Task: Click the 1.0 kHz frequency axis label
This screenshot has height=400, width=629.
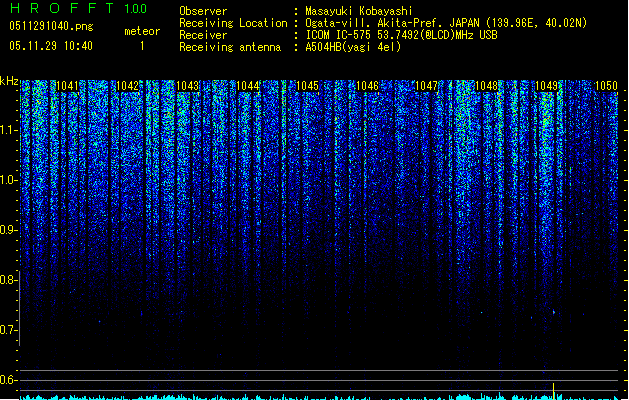Action: pyautogui.click(x=9, y=180)
